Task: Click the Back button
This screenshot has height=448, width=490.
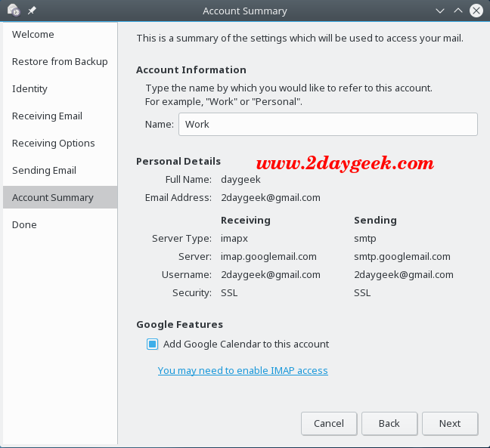Action: 389,423
